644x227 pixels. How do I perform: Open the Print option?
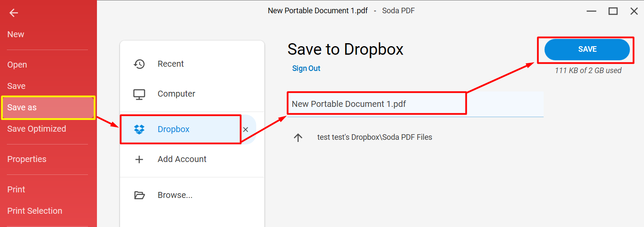pos(16,189)
